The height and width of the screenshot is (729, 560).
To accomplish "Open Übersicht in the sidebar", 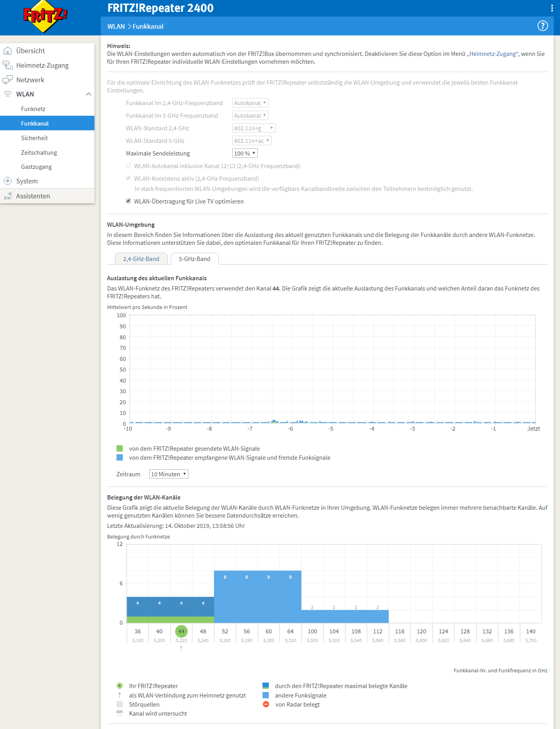I will click(47, 51).
